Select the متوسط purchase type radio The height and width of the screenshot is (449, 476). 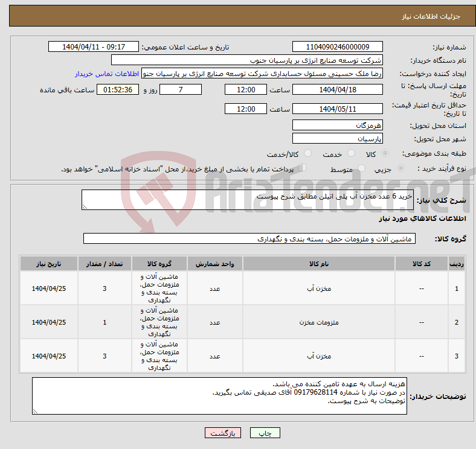(x=361, y=168)
